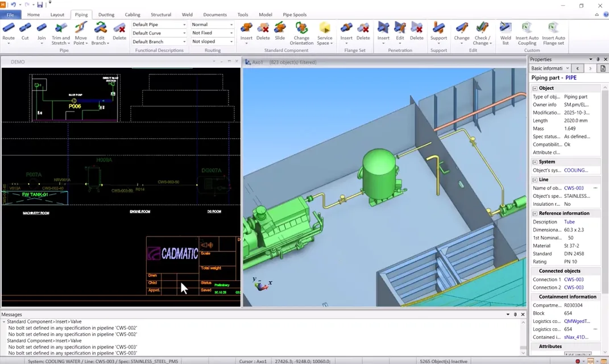Click the Cut pipe icon
Image resolution: width=609 pixels, height=364 pixels.
pos(25,32)
